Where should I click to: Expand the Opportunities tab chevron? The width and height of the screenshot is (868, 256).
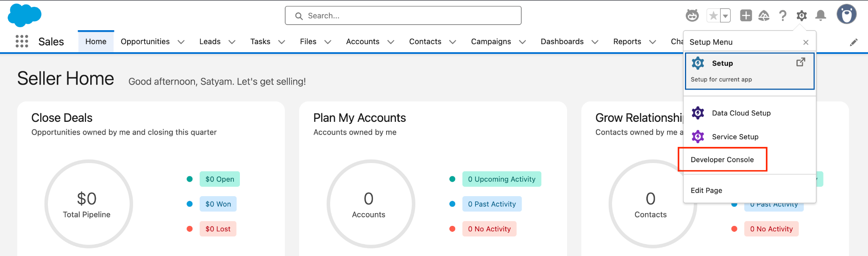pyautogui.click(x=181, y=42)
